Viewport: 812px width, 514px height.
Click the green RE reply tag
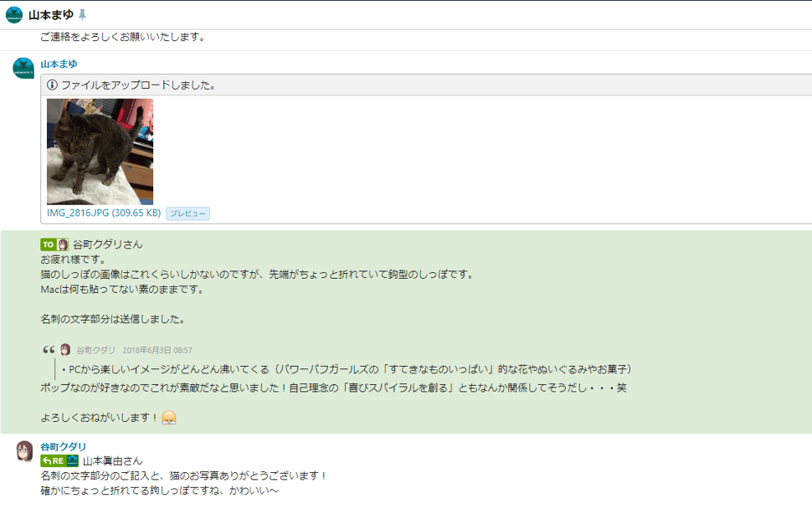click(x=54, y=460)
